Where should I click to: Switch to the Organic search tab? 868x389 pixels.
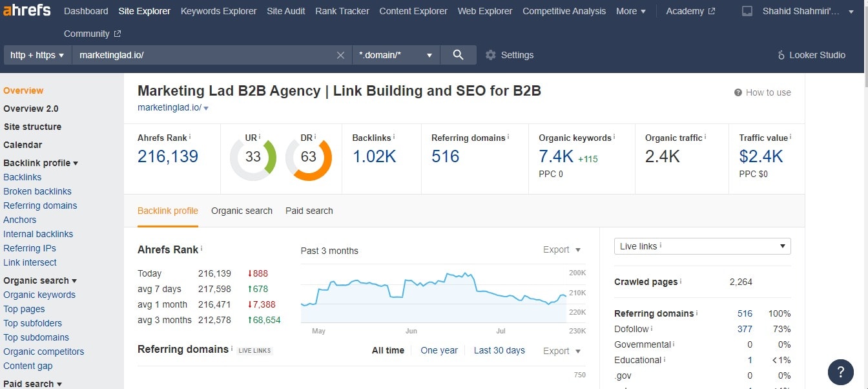[x=242, y=211]
